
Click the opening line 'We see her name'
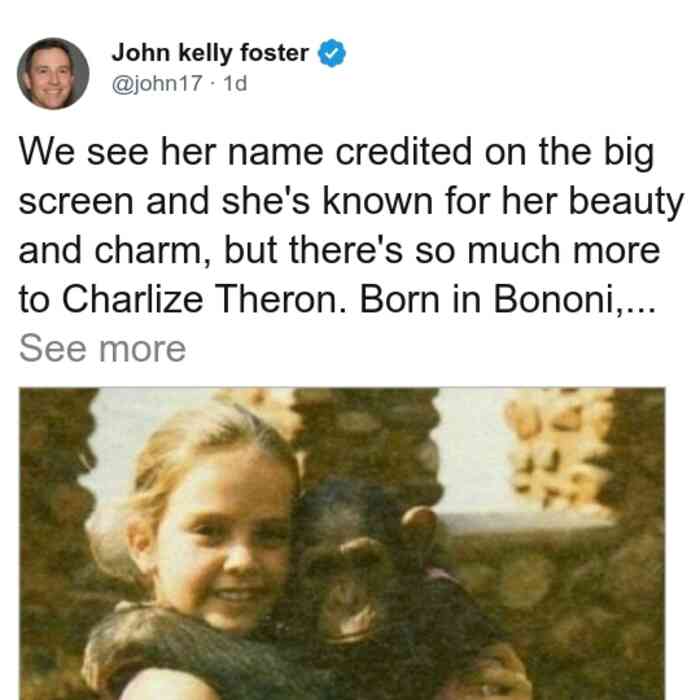coord(170,152)
